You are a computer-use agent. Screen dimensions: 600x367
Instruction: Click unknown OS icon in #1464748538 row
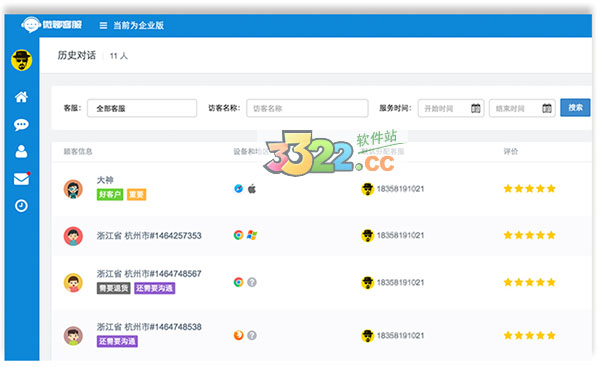click(252, 335)
